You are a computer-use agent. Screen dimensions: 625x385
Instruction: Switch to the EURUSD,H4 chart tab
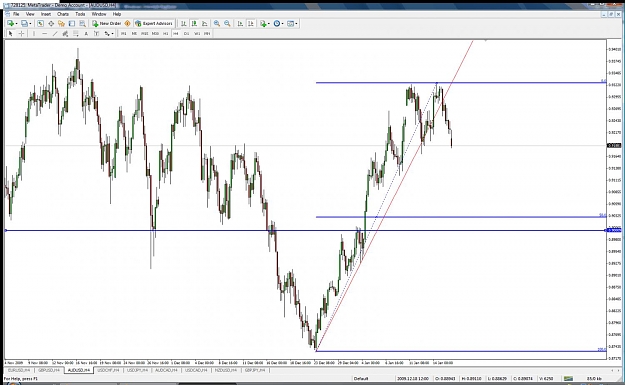(x=19, y=370)
